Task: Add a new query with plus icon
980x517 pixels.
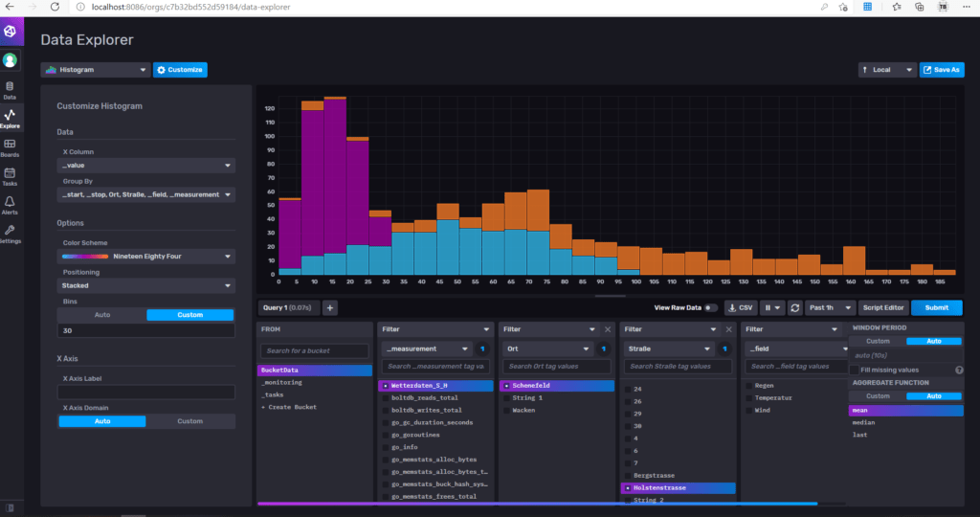Action: click(329, 307)
